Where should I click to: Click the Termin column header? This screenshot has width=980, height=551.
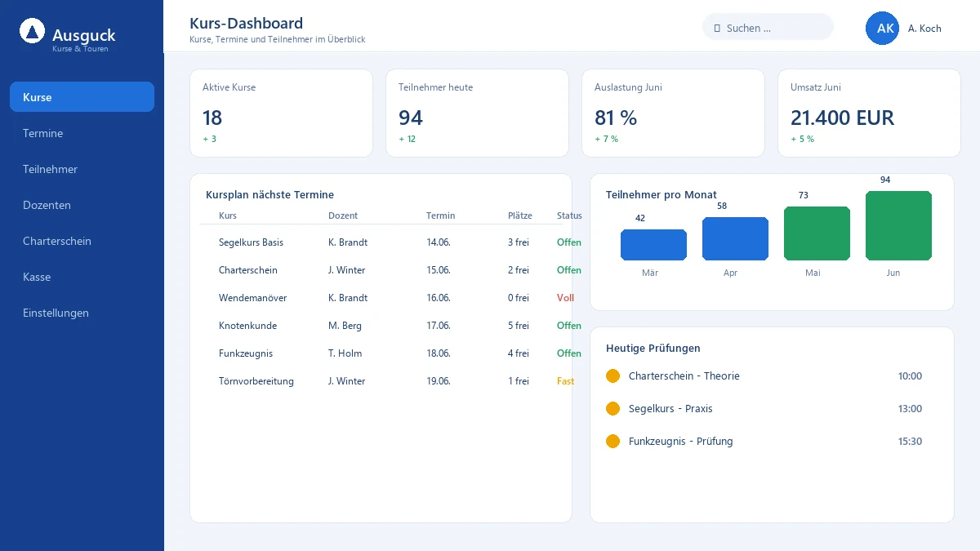[x=441, y=216]
